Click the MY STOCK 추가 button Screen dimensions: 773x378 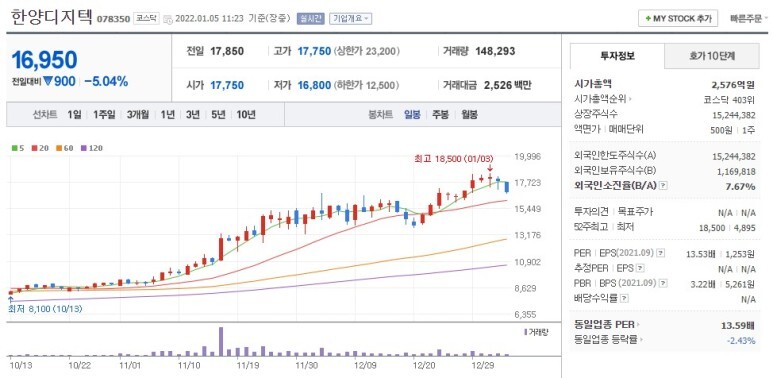tap(678, 19)
